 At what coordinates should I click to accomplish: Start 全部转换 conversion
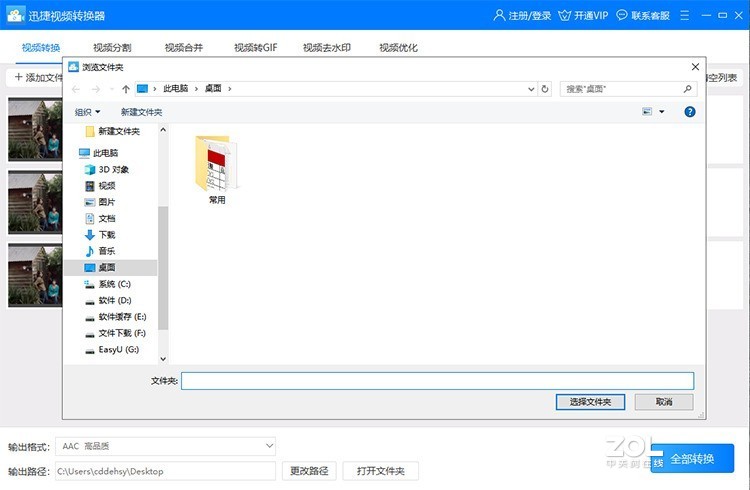tap(692, 459)
